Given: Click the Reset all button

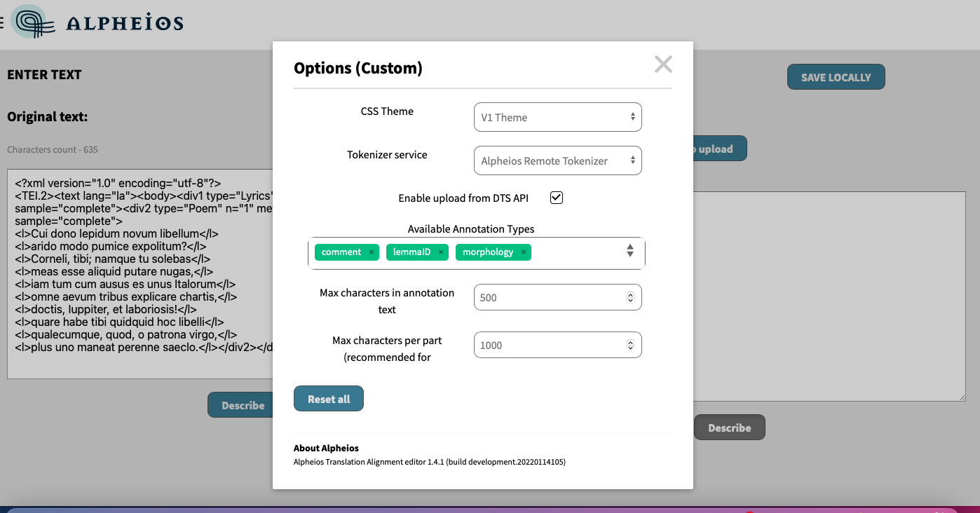Looking at the screenshot, I should point(328,398).
